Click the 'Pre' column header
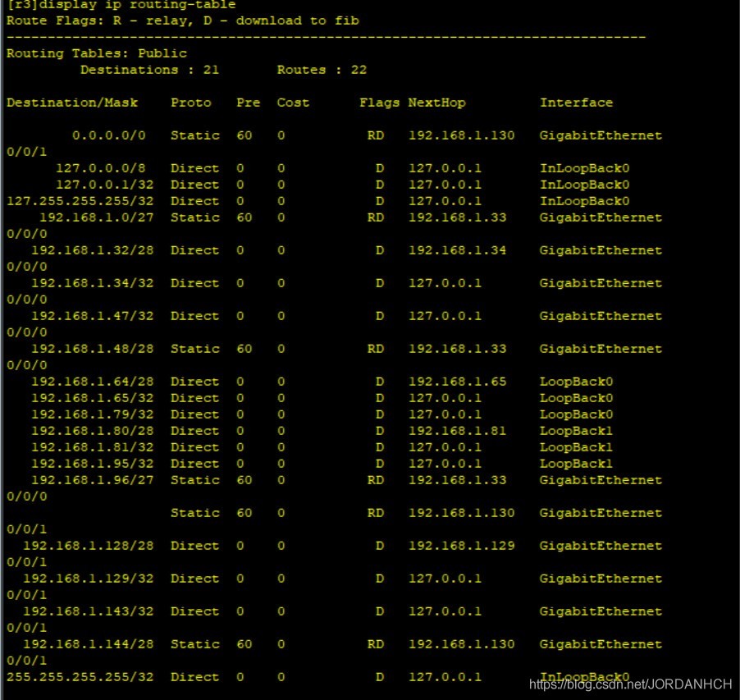This screenshot has width=740, height=700. (249, 103)
